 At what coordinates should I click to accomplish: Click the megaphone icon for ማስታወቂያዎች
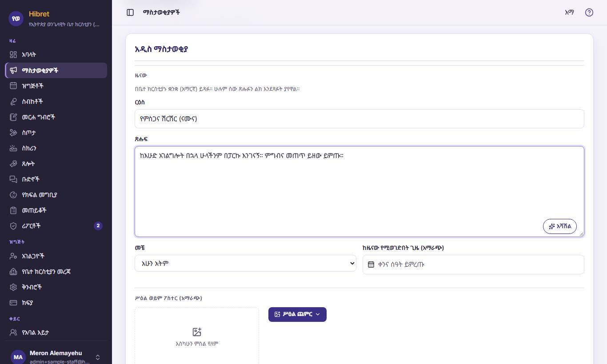tap(13, 70)
